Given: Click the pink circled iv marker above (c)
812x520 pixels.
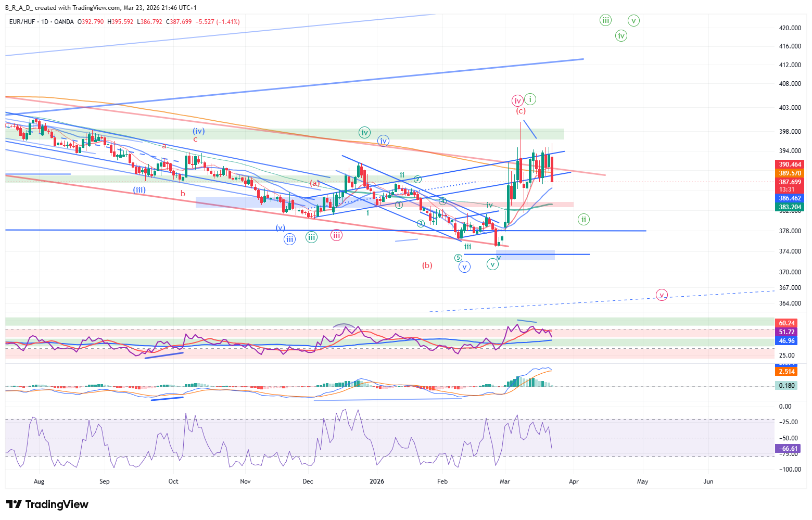Looking at the screenshot, I should [517, 100].
